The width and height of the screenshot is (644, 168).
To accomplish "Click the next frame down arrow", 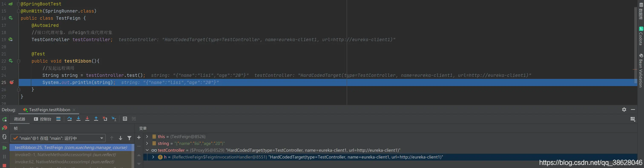I will 121,138.
